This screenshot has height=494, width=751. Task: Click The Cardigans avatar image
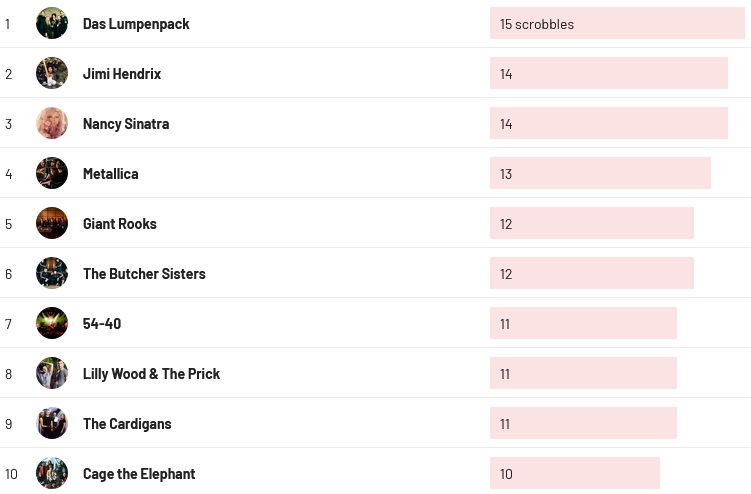(x=52, y=423)
